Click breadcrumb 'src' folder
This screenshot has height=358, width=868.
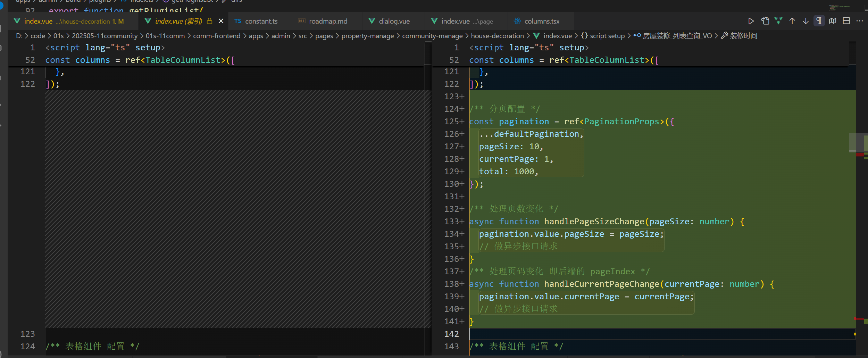pos(303,36)
